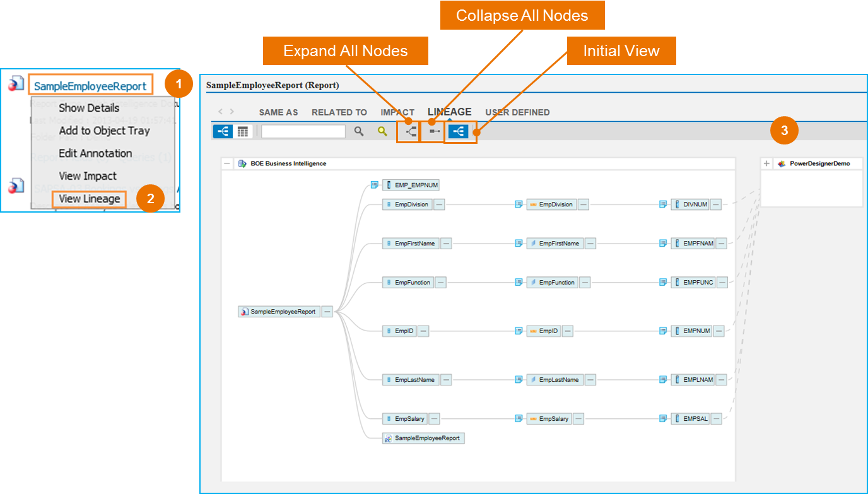This screenshot has height=494, width=868.
Task: Click the mapping note icon beside EMPNUM
Action: tap(663, 331)
